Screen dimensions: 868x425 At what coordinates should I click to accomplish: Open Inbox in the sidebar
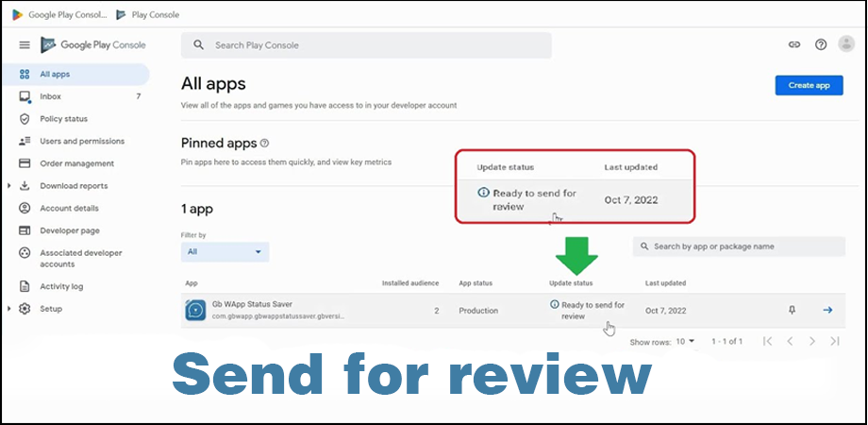pyautogui.click(x=51, y=96)
